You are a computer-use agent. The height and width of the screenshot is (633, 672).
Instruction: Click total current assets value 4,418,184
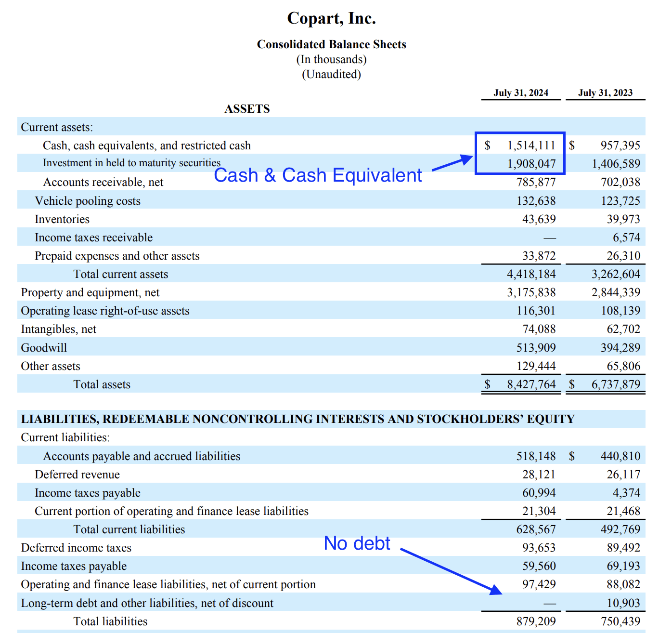[531, 274]
